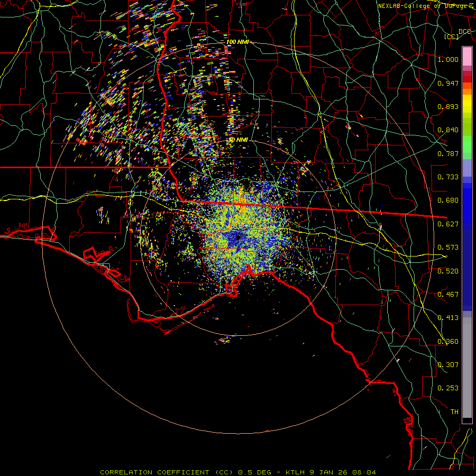Image resolution: width=476 pixels, height=476 pixels.
Task: Pick the lavender swatch near 0.733
Action: (467, 169)
